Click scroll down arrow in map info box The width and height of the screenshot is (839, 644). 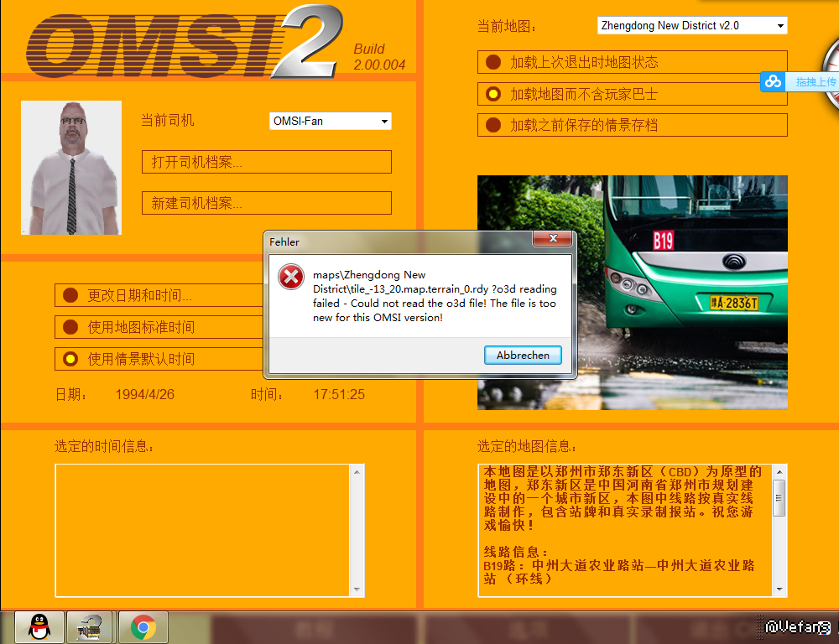coord(779,589)
